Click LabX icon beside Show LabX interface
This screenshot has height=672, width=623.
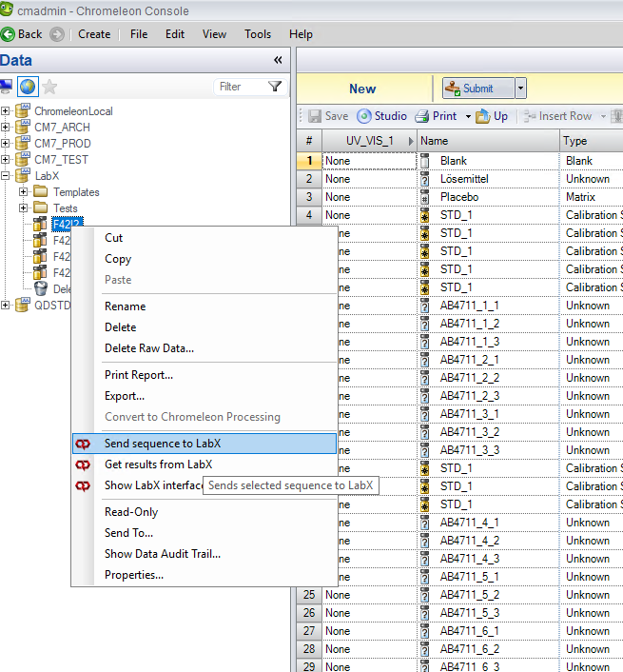click(x=83, y=486)
